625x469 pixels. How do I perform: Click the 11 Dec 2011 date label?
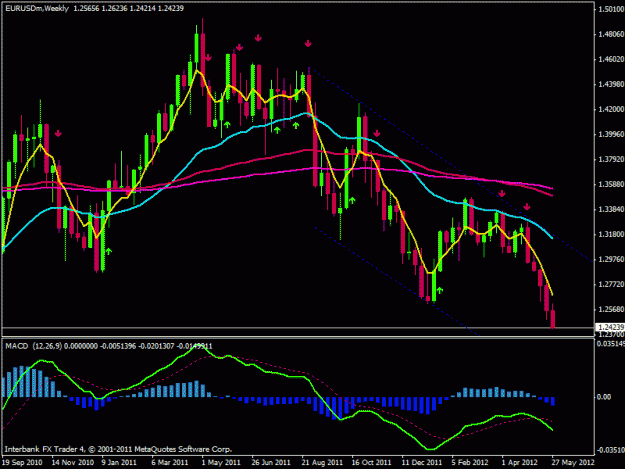click(422, 463)
